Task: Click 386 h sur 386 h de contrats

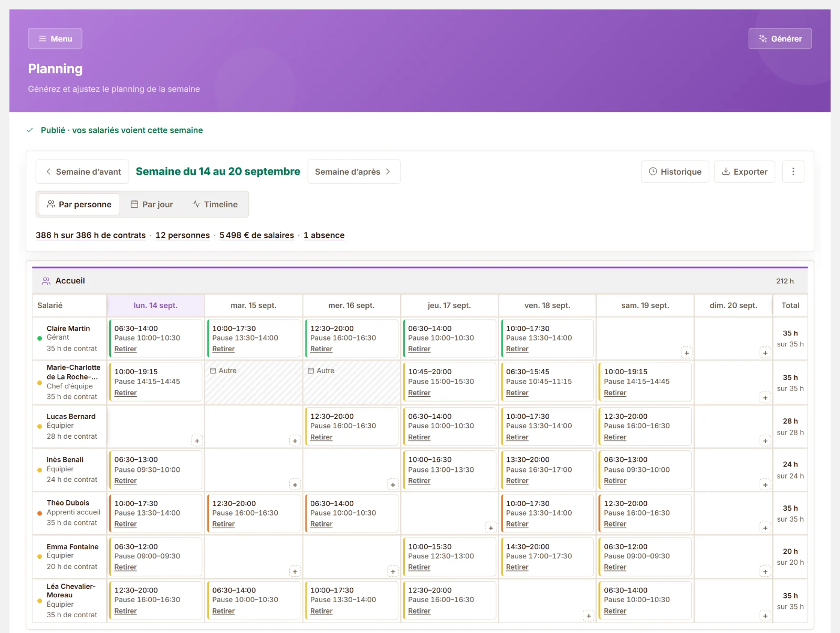Action: (x=91, y=235)
